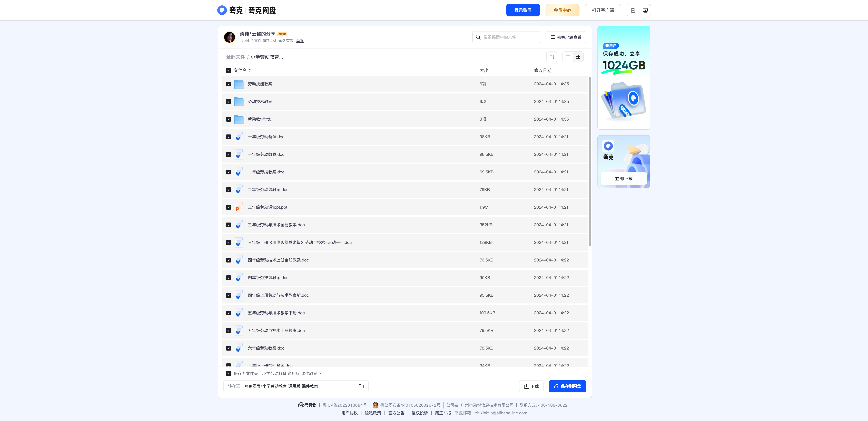Go to 全部文件 breadcrumb
Screen dimensions: 868x421
235,57
